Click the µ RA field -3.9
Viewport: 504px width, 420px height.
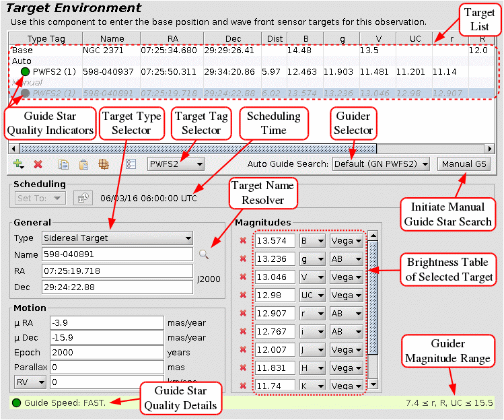[x=107, y=322]
